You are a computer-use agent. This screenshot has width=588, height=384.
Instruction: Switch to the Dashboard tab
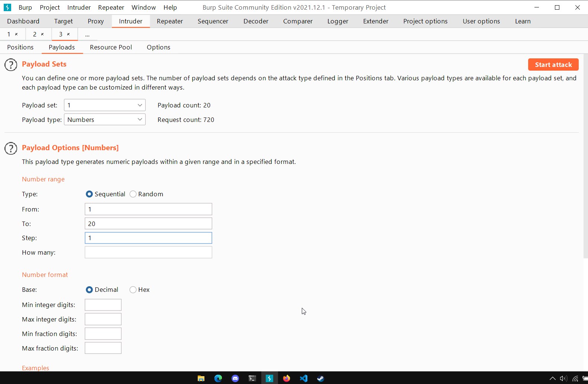tap(23, 21)
